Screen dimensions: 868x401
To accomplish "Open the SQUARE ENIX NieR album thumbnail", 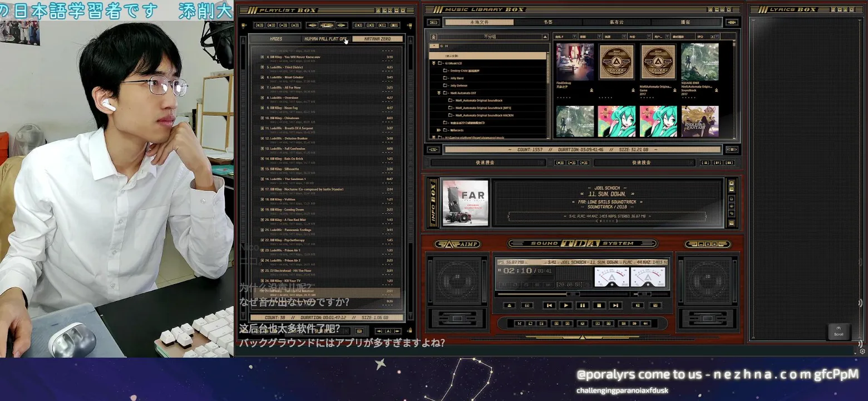I will pyautogui.click(x=700, y=61).
